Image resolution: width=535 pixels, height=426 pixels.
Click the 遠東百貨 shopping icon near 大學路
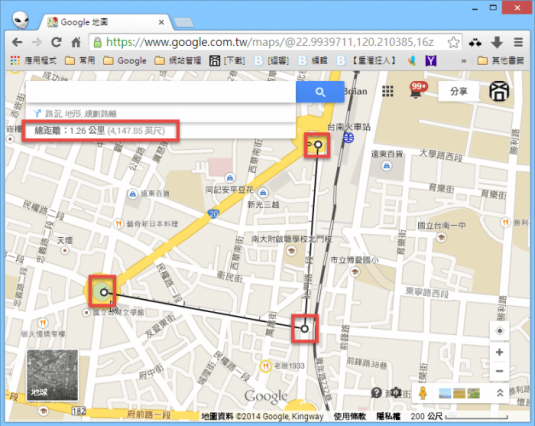(x=386, y=166)
